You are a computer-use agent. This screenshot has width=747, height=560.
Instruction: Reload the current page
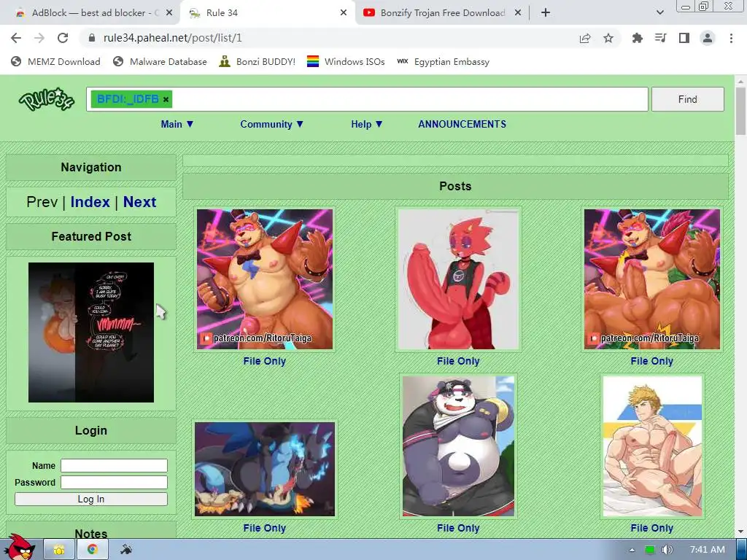[63, 38]
